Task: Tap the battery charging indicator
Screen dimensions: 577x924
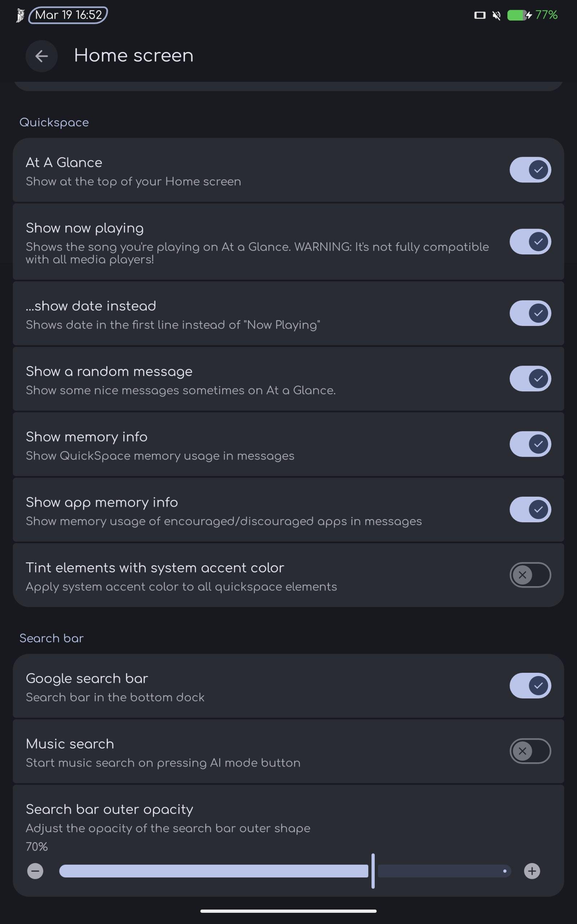Action: point(519,15)
